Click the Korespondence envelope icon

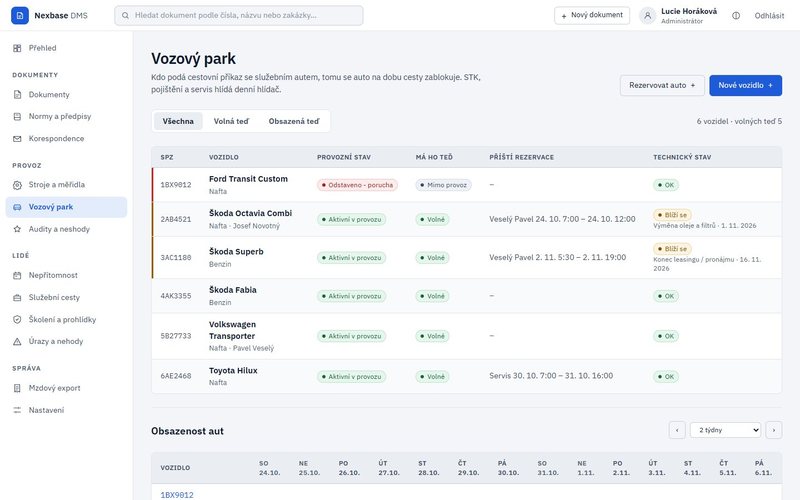click(x=17, y=139)
